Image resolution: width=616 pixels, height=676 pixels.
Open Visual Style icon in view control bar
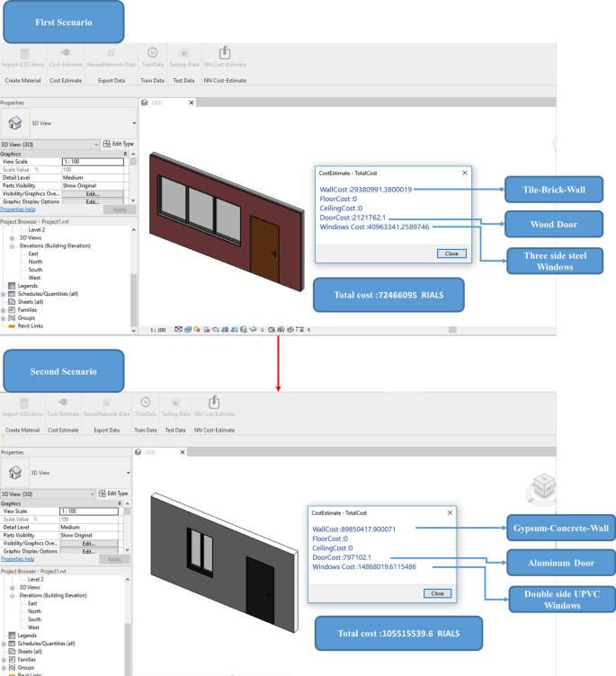(x=188, y=329)
